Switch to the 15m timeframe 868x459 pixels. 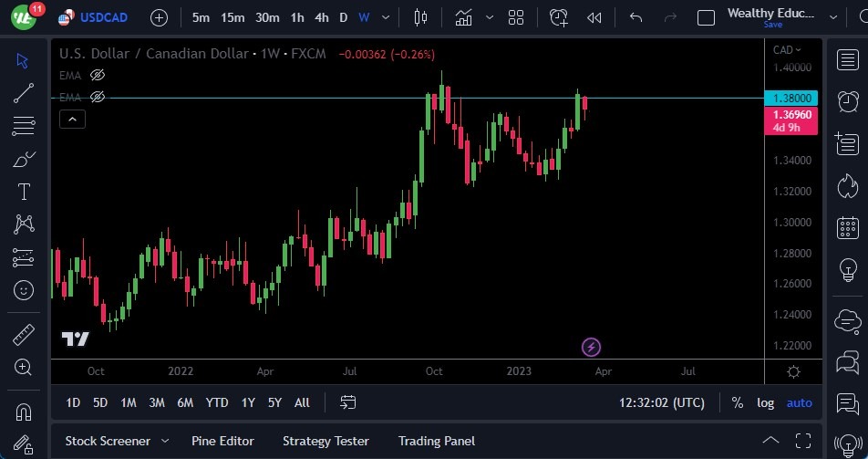pyautogui.click(x=232, y=17)
